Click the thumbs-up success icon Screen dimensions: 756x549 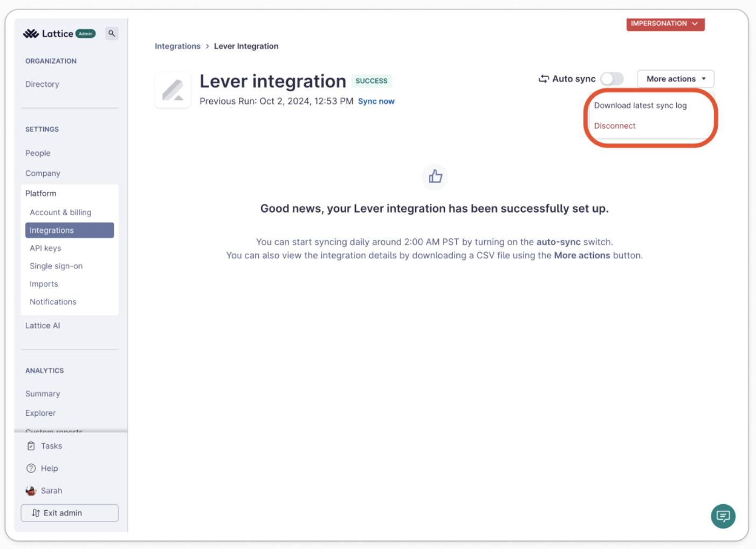(435, 177)
